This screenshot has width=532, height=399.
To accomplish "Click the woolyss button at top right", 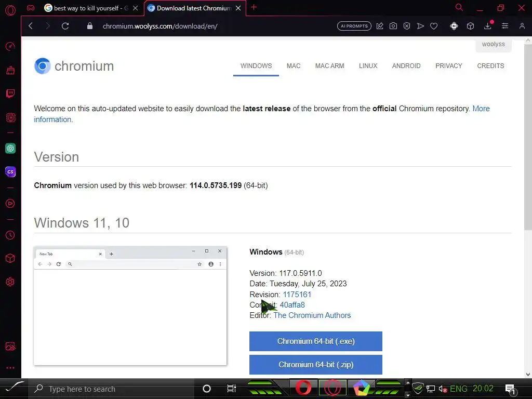I will (x=494, y=44).
